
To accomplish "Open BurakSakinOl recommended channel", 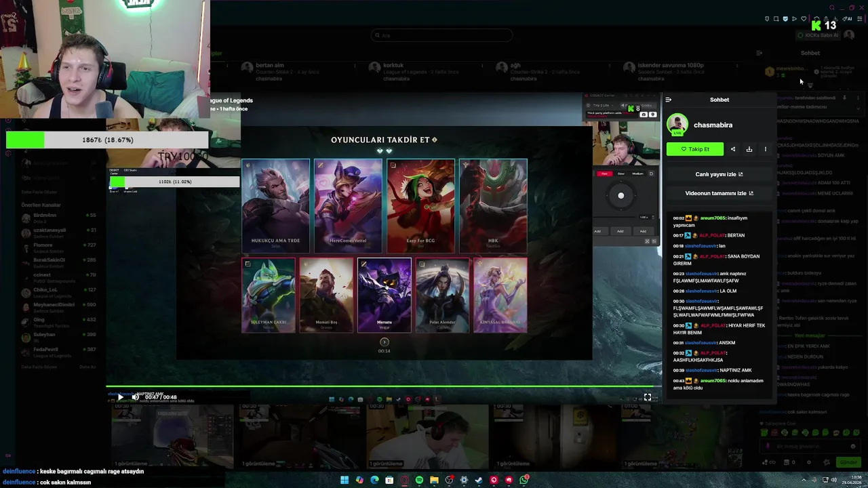I will tap(59, 262).
